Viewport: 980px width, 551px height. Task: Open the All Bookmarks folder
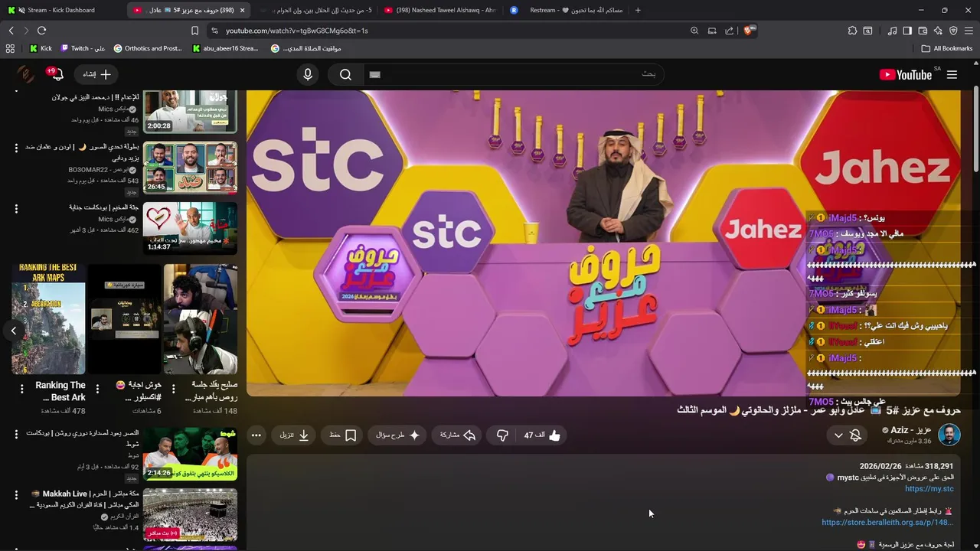(x=946, y=48)
